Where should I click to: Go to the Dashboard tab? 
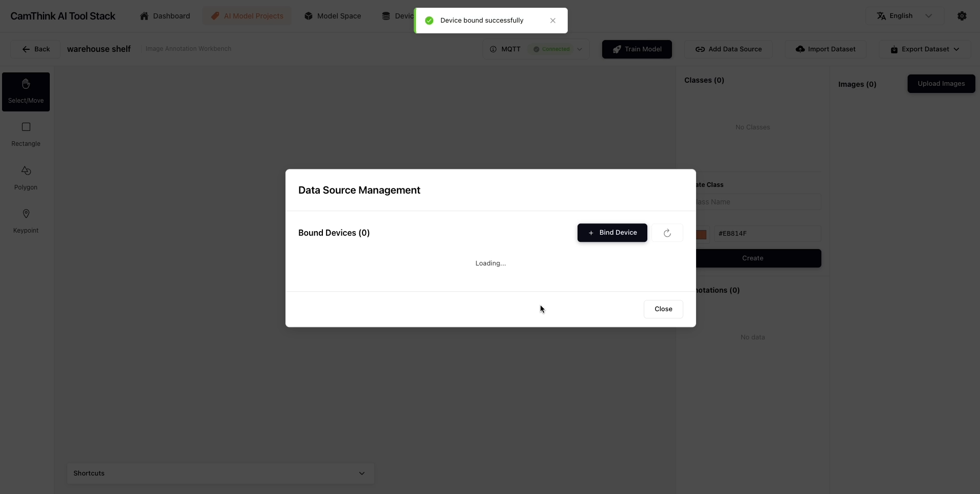[x=165, y=16]
